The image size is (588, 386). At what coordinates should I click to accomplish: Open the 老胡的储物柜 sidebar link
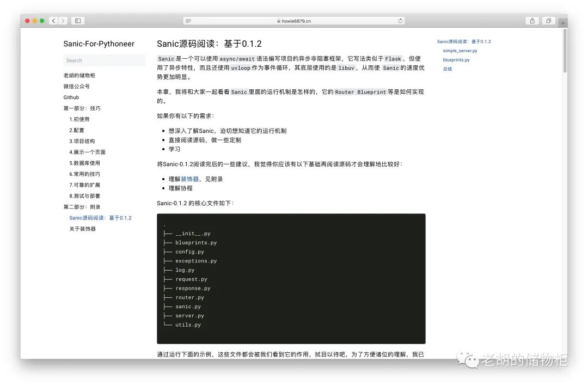[79, 75]
